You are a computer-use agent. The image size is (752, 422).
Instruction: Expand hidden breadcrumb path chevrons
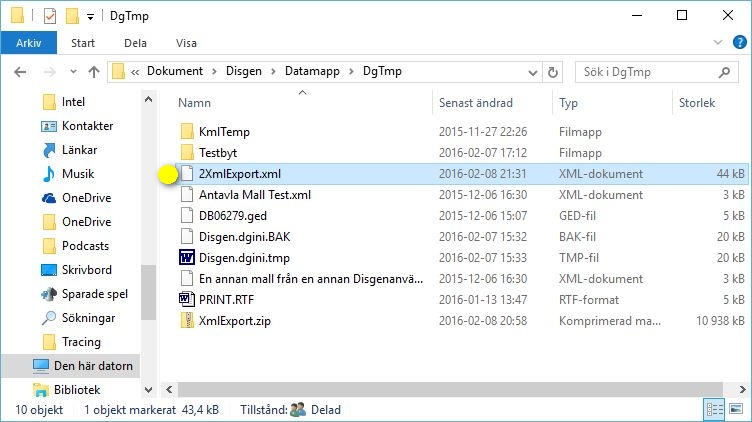[135, 72]
